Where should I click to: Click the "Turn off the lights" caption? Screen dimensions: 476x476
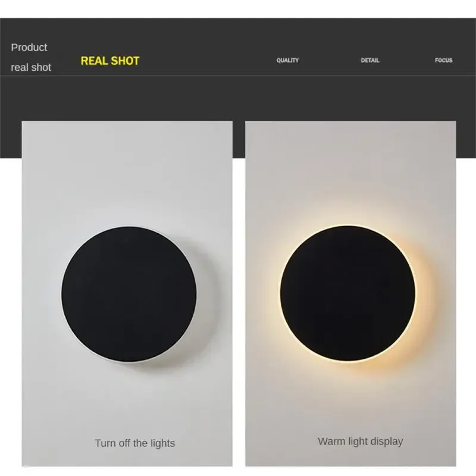tap(135, 443)
